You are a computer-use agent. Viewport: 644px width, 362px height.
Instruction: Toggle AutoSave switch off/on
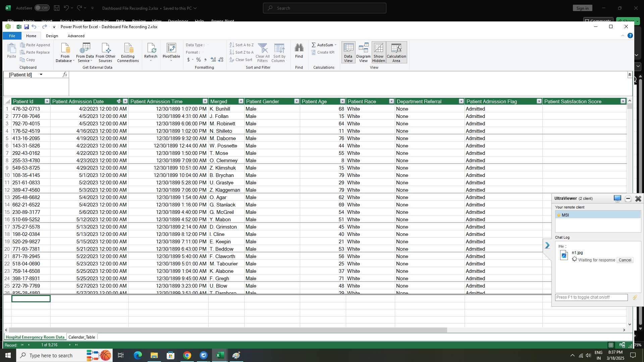tap(42, 8)
